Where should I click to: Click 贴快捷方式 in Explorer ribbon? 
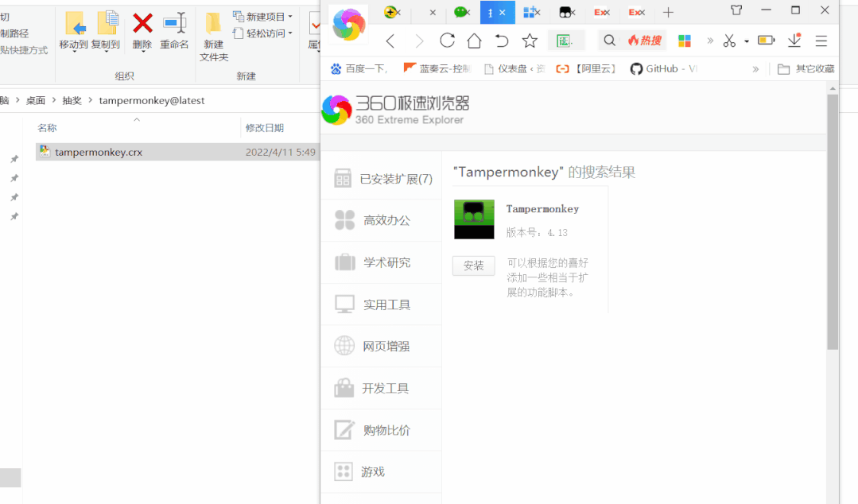tap(24, 50)
